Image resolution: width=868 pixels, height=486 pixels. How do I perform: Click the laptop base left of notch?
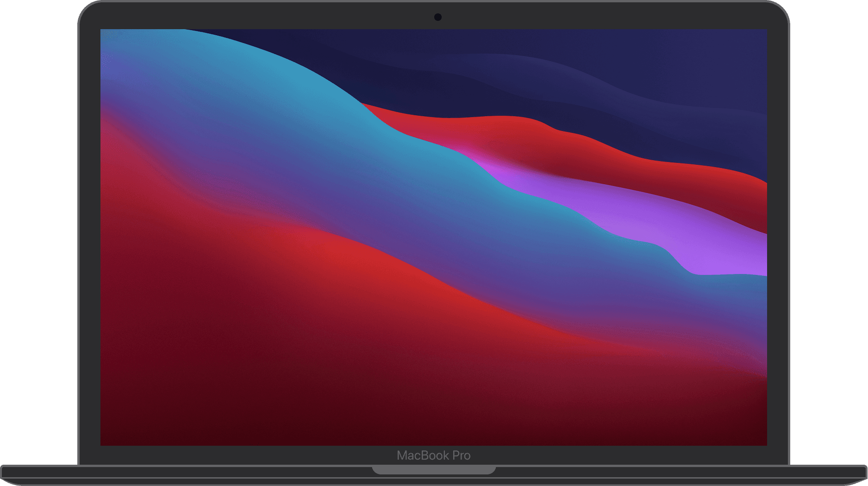pyautogui.click(x=185, y=472)
